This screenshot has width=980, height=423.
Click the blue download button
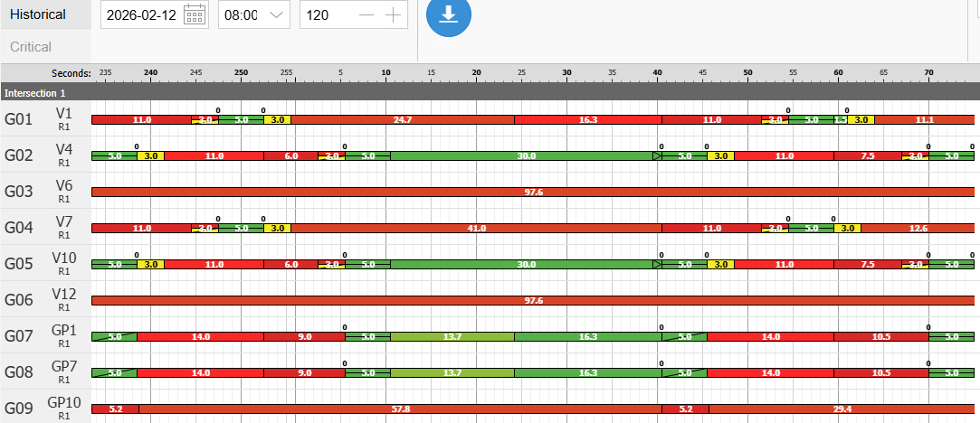(449, 15)
